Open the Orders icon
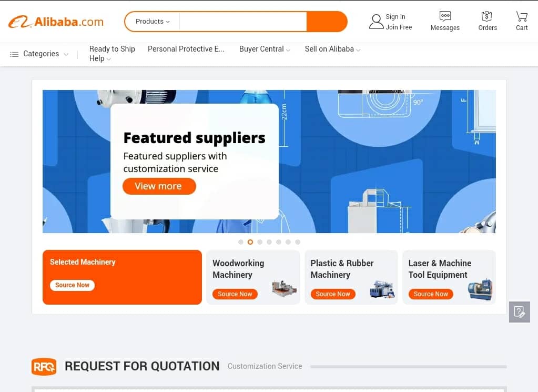 [487, 16]
